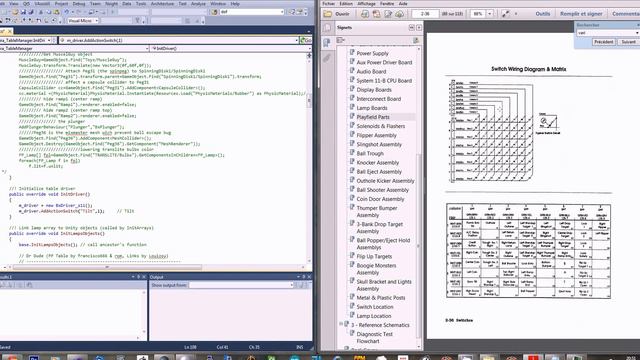Click the bookmark options icon under Signets
The image size is (640, 360).
click(x=340, y=40)
